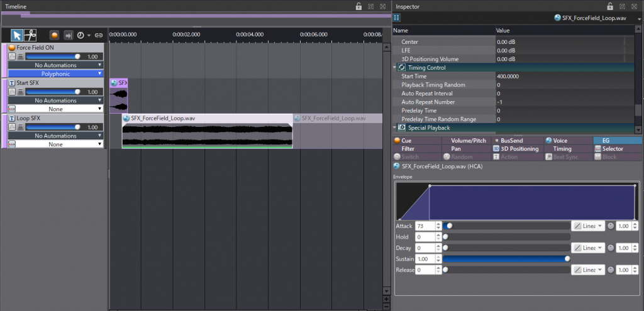This screenshot has width=644, height=311.
Task: Open the 3D Positioning tab
Action: 516,149
